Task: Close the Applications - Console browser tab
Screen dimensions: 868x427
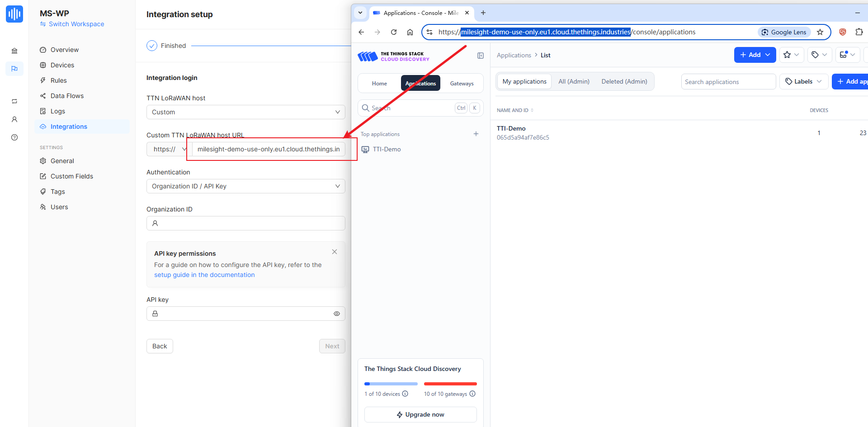Action: pyautogui.click(x=467, y=13)
